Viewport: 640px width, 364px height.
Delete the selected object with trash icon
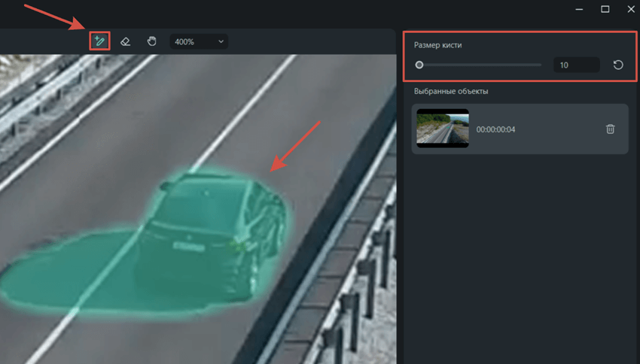(610, 129)
